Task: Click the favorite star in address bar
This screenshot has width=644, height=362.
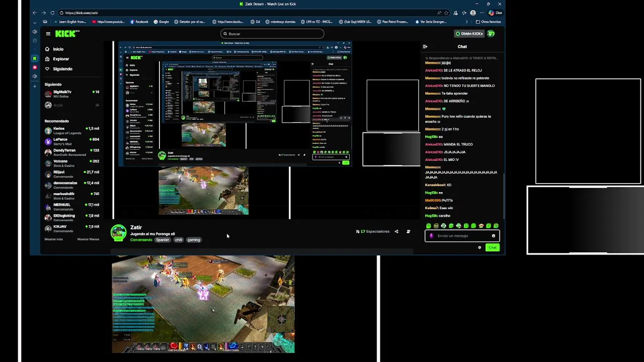Action: [x=446, y=13]
